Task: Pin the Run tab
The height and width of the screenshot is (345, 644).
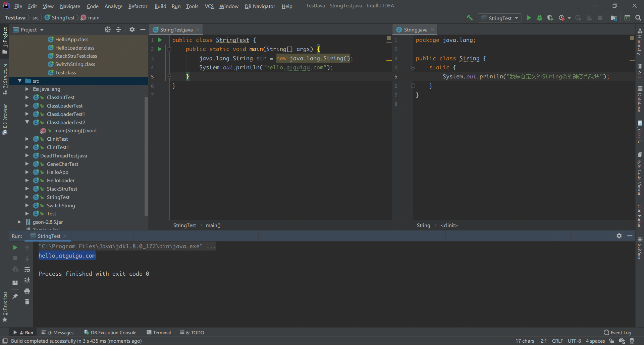Action: tap(15, 296)
